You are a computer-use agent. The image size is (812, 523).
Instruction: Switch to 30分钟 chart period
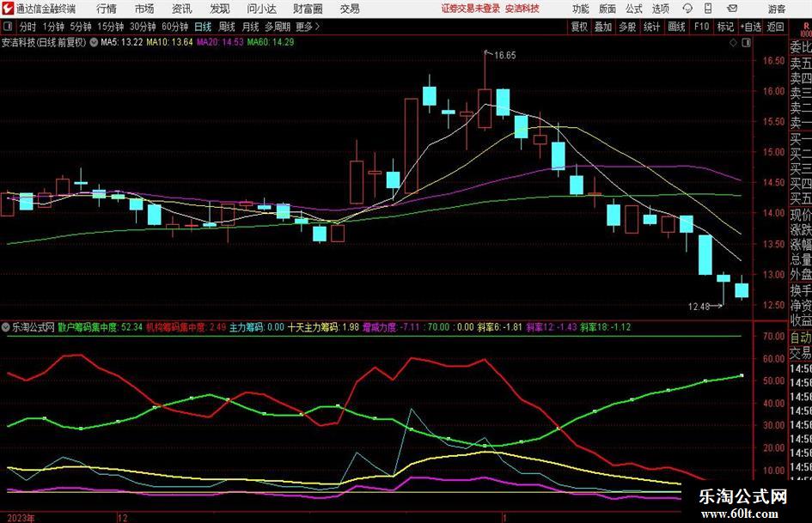[143, 27]
